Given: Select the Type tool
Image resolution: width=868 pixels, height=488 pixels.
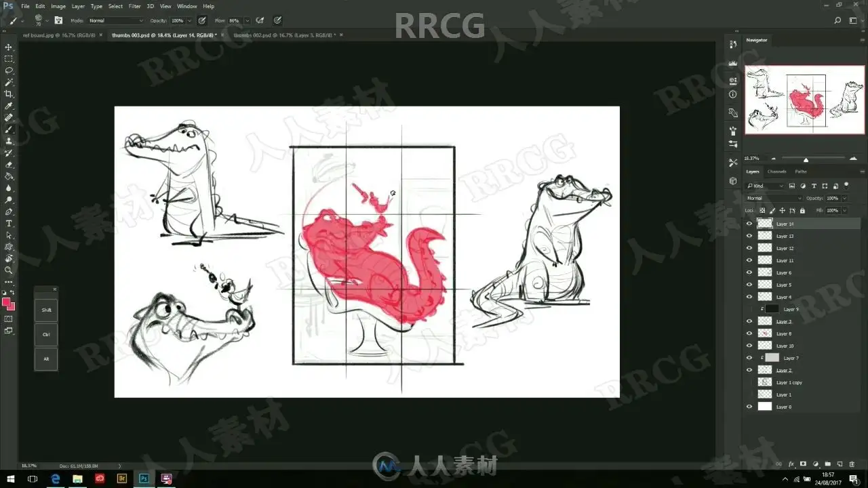Looking at the screenshot, I should point(9,223).
